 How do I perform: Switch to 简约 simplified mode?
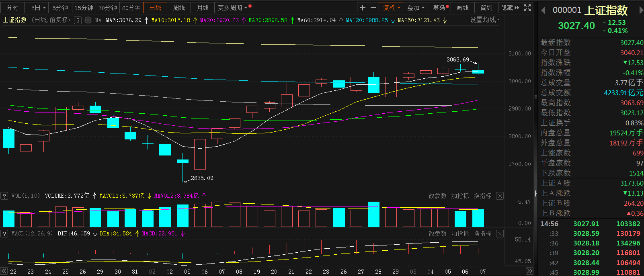[x=486, y=8]
